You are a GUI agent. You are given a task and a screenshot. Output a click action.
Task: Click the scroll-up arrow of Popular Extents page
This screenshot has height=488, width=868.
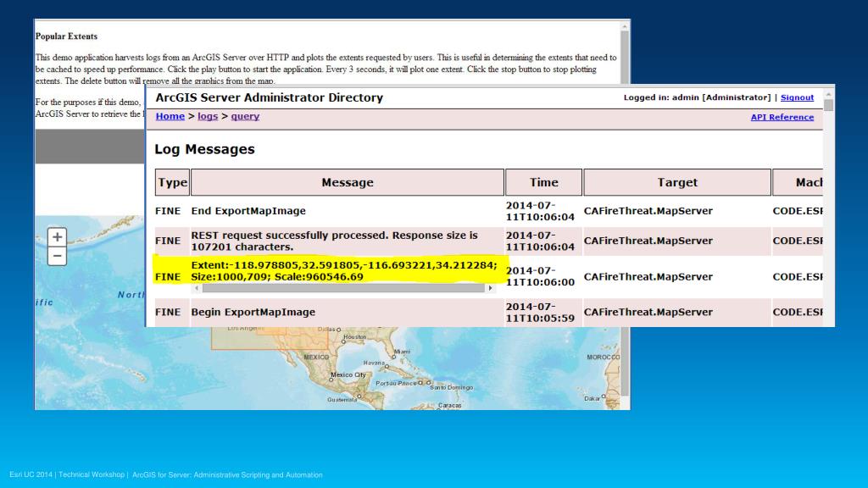(x=625, y=26)
